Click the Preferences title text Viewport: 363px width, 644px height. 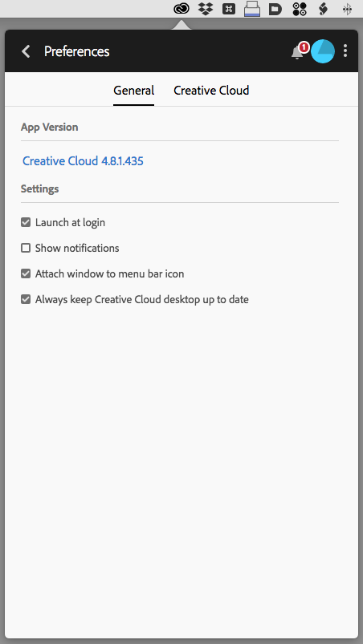(77, 51)
